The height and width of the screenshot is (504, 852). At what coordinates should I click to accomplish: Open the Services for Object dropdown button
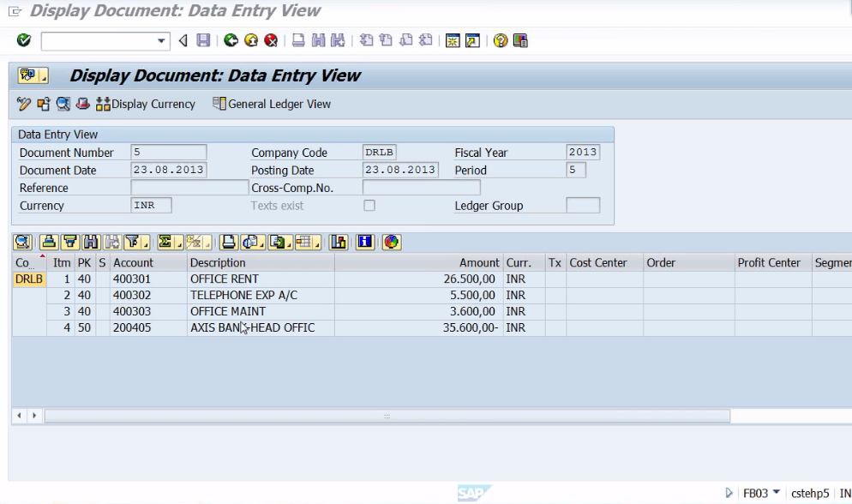click(x=33, y=75)
